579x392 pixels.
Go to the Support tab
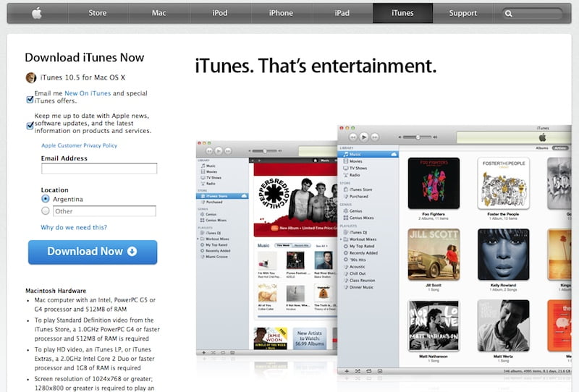coord(462,13)
